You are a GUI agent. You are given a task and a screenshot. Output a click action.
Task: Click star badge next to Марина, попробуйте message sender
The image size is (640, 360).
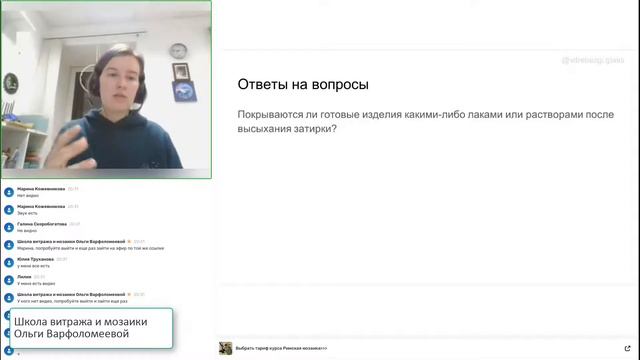click(129, 242)
